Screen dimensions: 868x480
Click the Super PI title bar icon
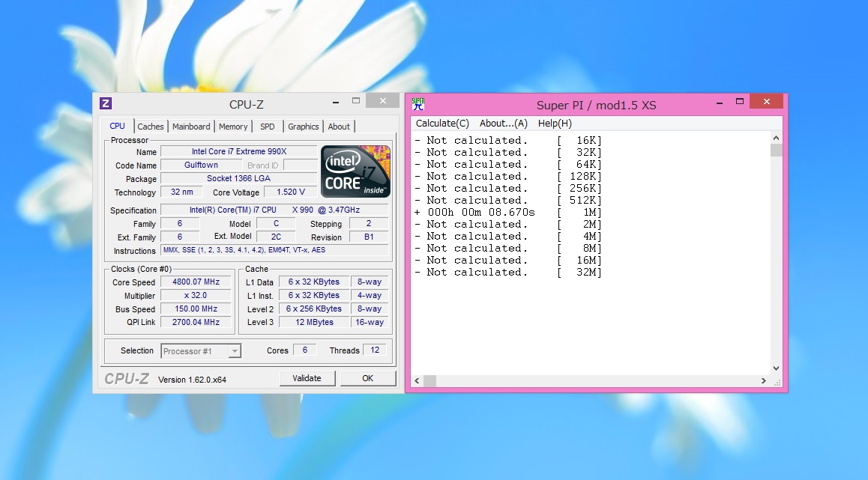click(418, 104)
